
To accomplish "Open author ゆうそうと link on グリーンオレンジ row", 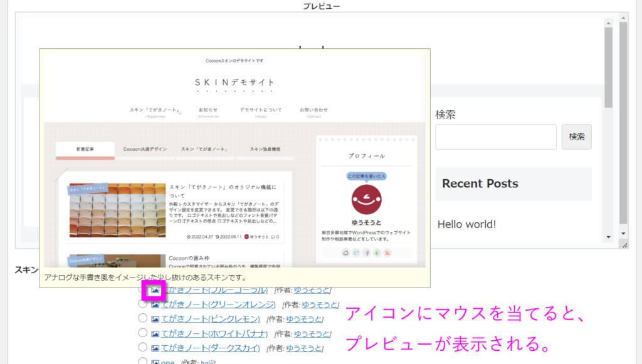I will [320, 304].
